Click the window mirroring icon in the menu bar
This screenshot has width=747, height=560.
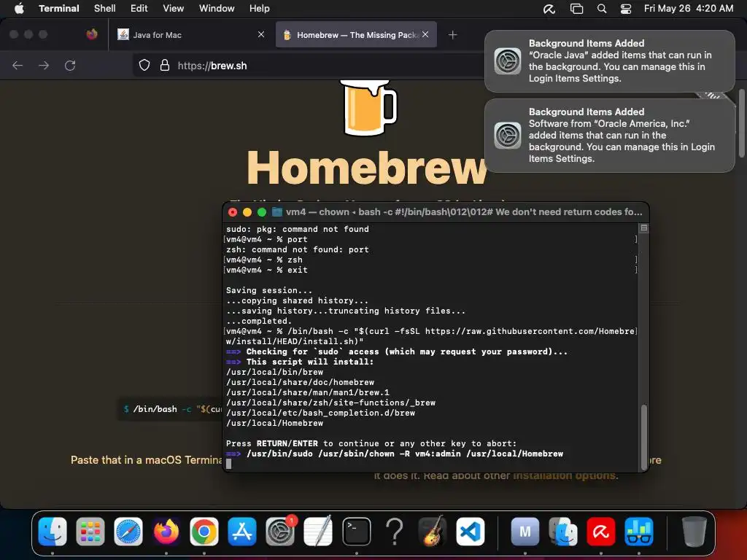coord(576,9)
